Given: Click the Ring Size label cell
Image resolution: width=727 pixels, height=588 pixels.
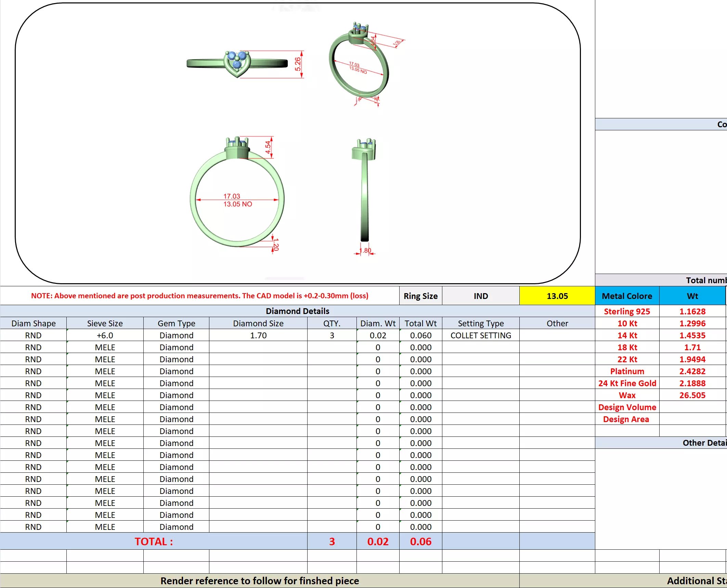Looking at the screenshot, I should click(x=420, y=296).
